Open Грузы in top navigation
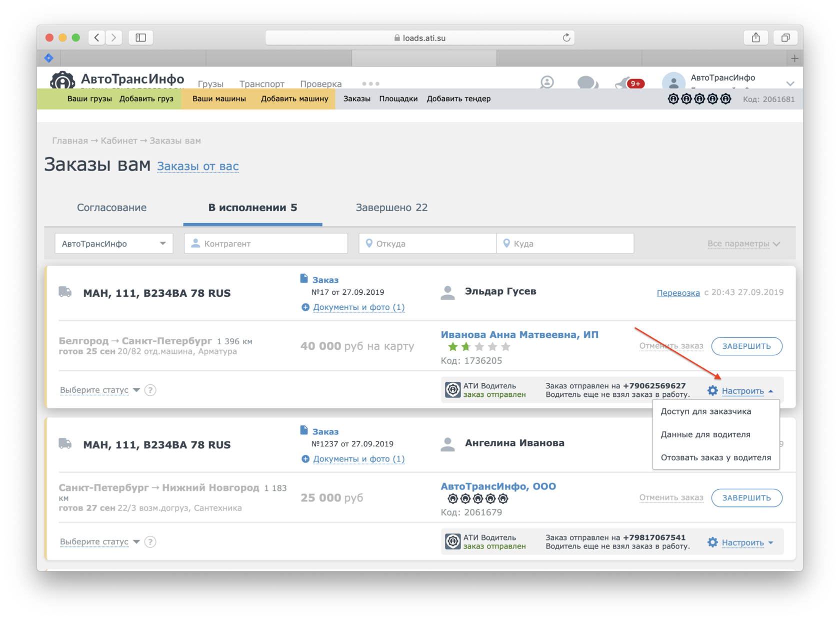840x620 pixels. pyautogui.click(x=210, y=84)
